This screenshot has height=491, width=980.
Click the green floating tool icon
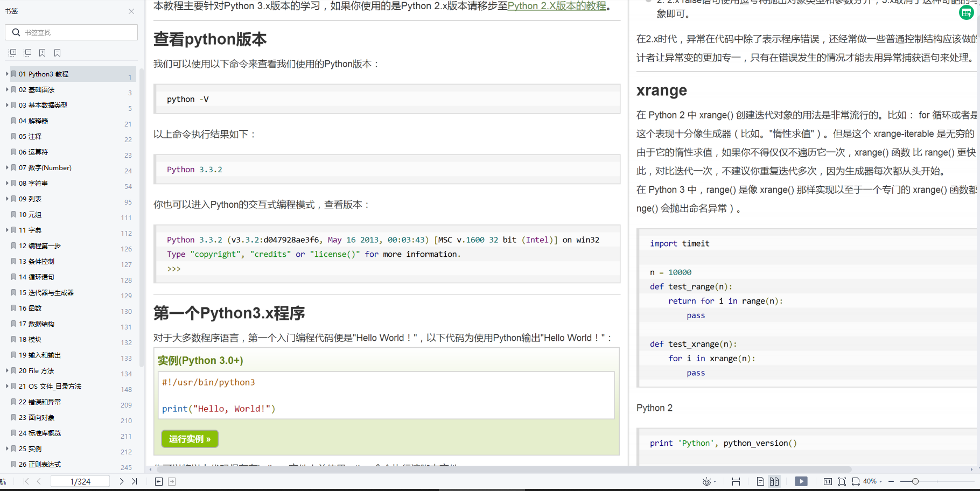[967, 12]
